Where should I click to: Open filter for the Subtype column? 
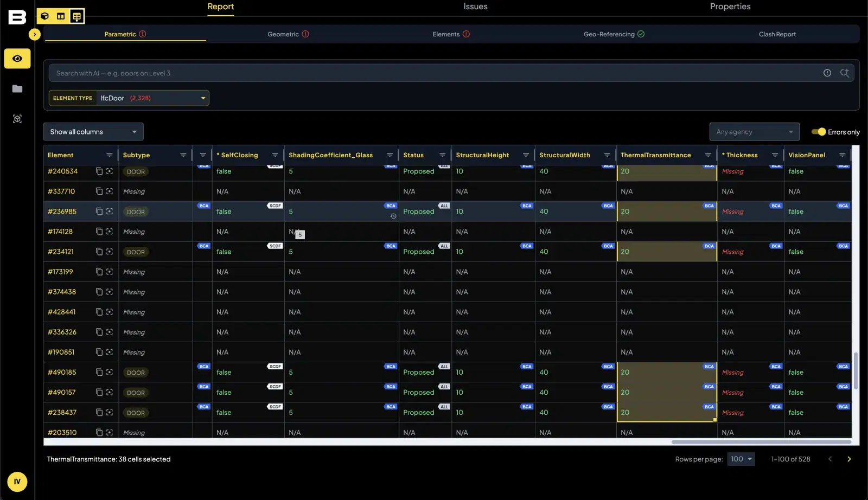tap(183, 155)
